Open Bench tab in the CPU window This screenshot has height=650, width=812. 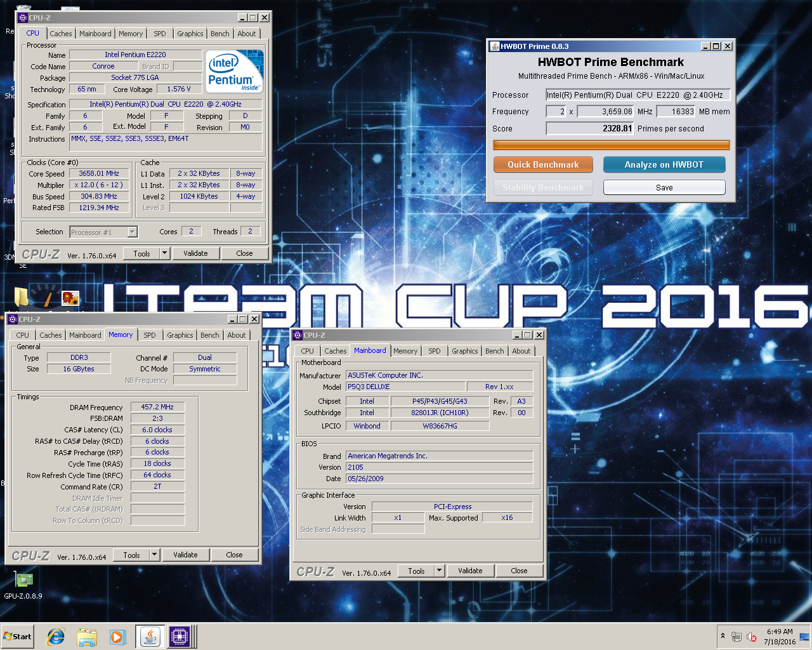point(220,34)
